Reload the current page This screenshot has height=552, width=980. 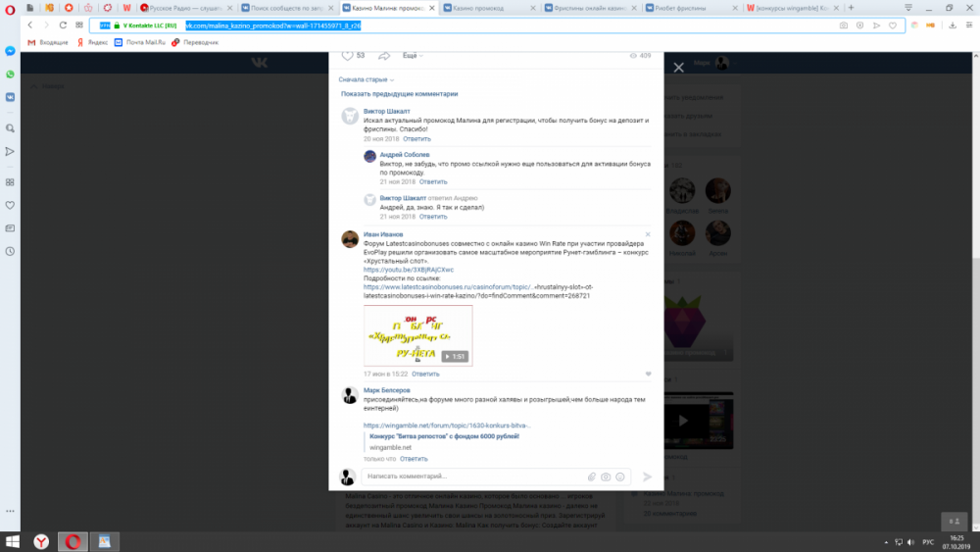coord(63,25)
